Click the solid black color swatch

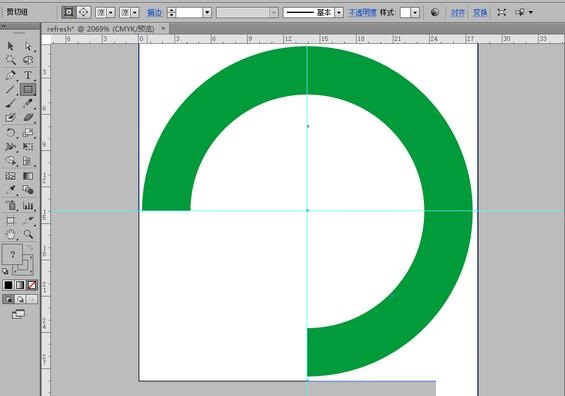coord(8,285)
